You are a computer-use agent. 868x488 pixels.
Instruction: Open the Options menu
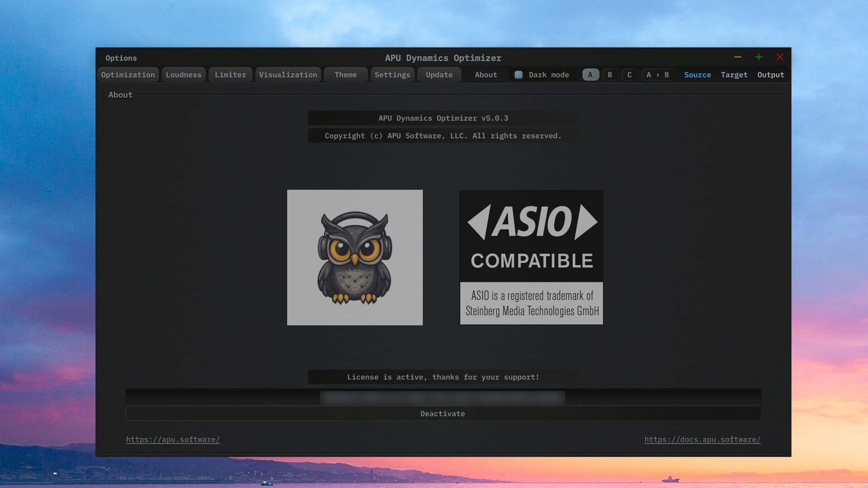121,58
